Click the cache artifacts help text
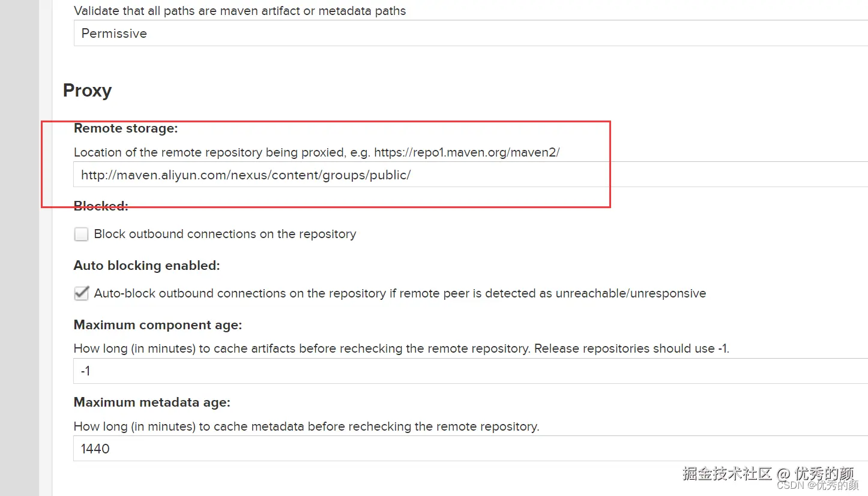868x496 pixels. pos(401,348)
